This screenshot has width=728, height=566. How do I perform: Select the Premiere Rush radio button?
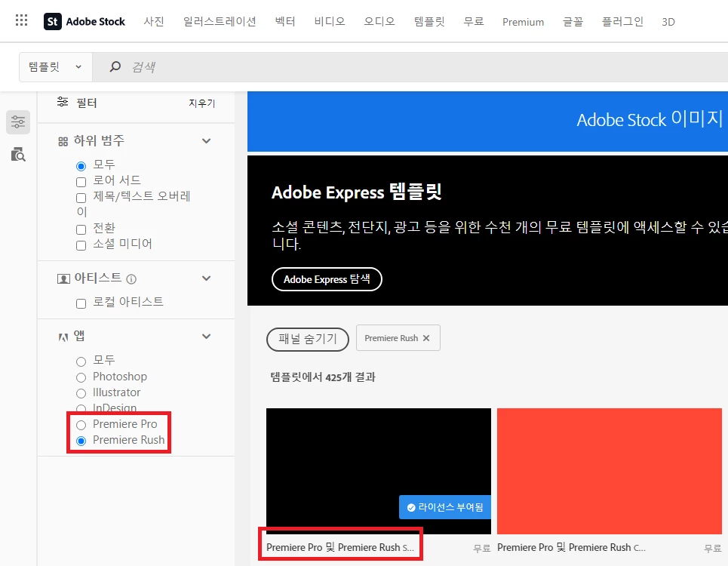point(81,441)
